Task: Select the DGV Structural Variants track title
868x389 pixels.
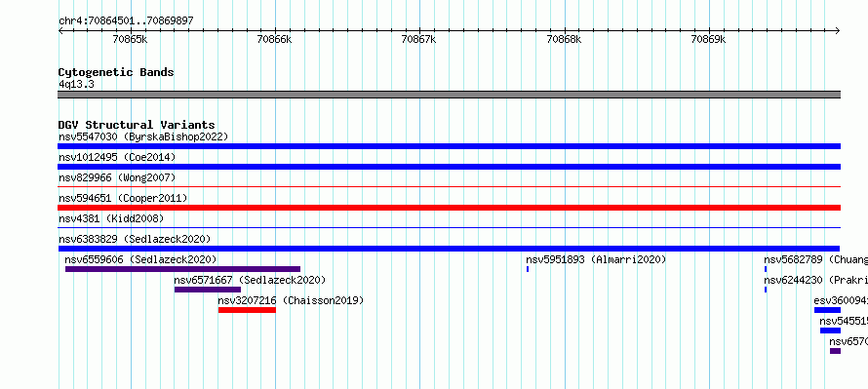Action: pos(137,125)
